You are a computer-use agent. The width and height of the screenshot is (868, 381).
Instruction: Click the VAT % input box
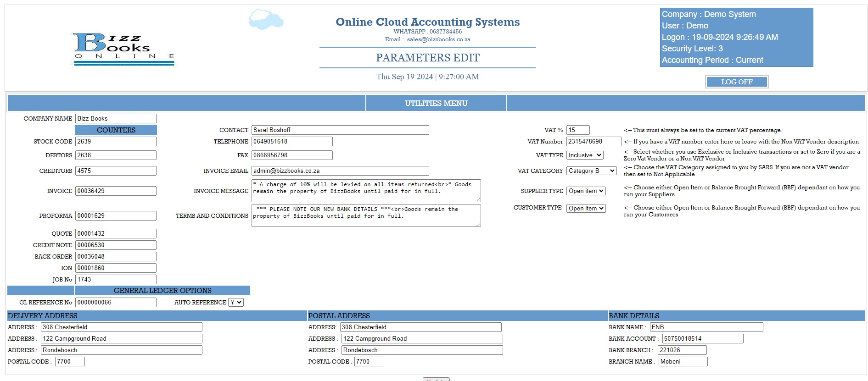[x=577, y=130]
